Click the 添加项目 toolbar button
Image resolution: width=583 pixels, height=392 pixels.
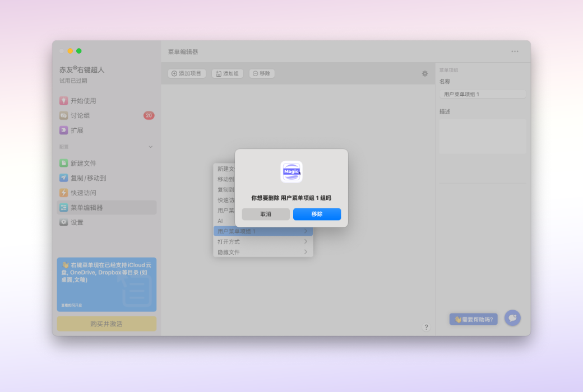(187, 73)
